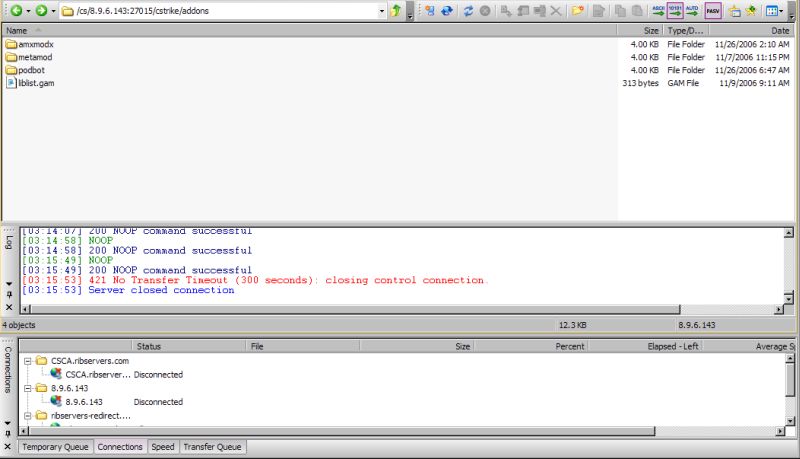This screenshot has height=459, width=800.
Task: Click the green Back navigation arrow
Action: pos(16,11)
